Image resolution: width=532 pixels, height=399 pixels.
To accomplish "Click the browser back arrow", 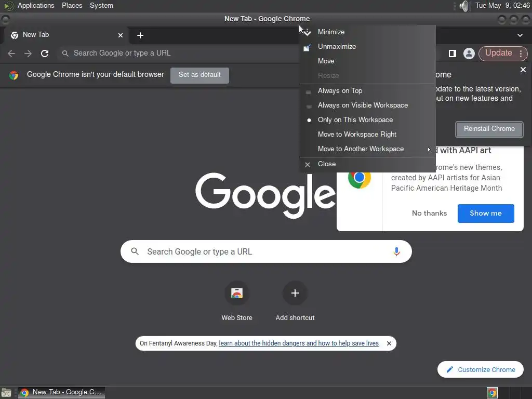I will click(x=11, y=54).
